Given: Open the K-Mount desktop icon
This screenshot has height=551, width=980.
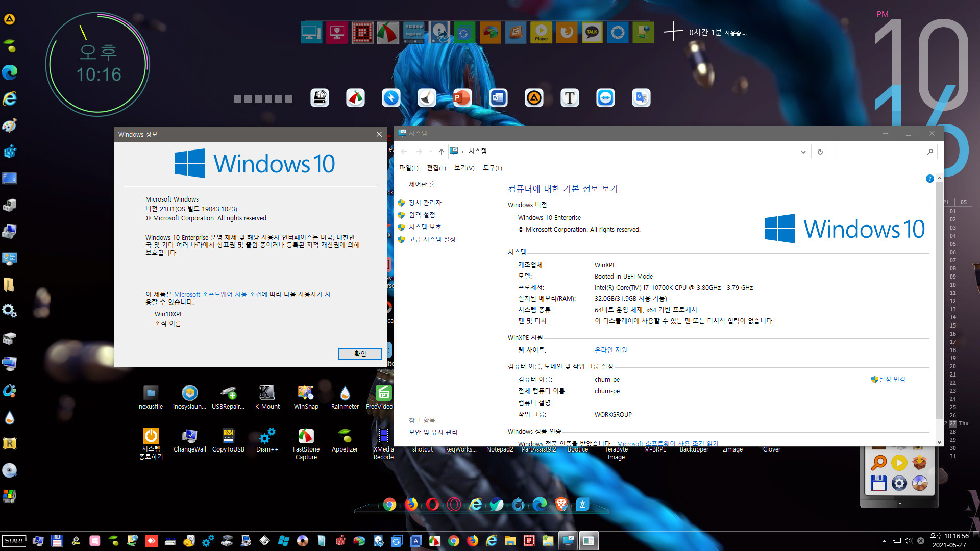Looking at the screenshot, I should click(x=267, y=397).
